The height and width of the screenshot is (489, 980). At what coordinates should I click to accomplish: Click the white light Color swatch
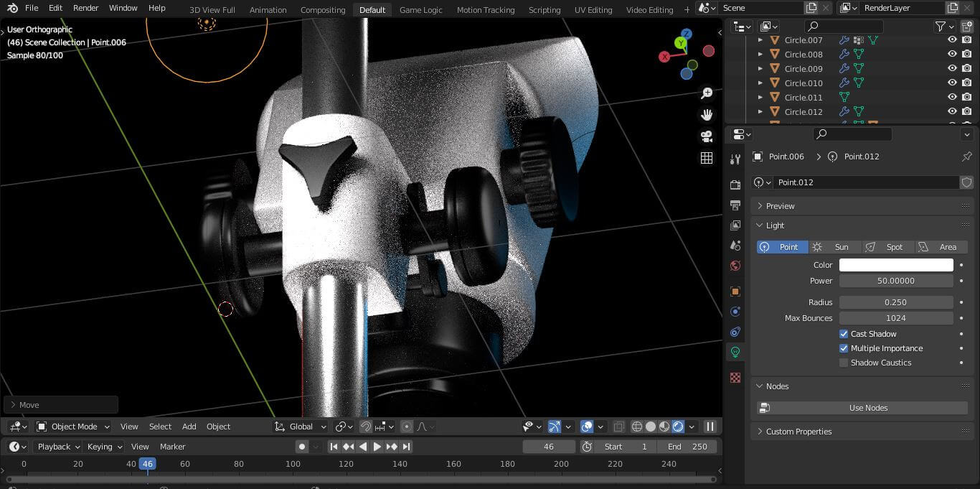click(x=896, y=265)
